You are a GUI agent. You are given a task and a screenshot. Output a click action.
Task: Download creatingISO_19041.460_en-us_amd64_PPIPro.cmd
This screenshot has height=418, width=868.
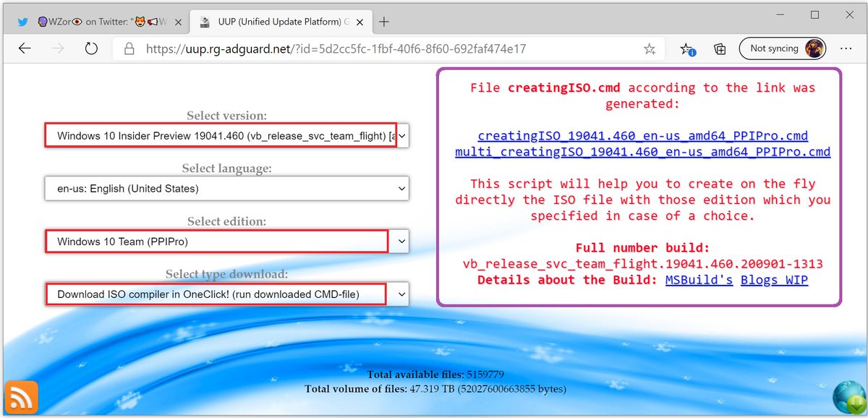(x=642, y=135)
